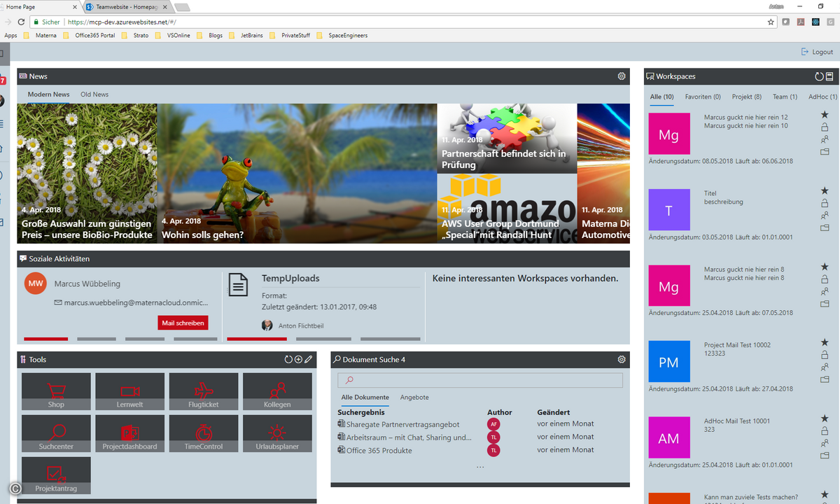Toggle favorite star on Project Mail Test 10002

point(825,343)
